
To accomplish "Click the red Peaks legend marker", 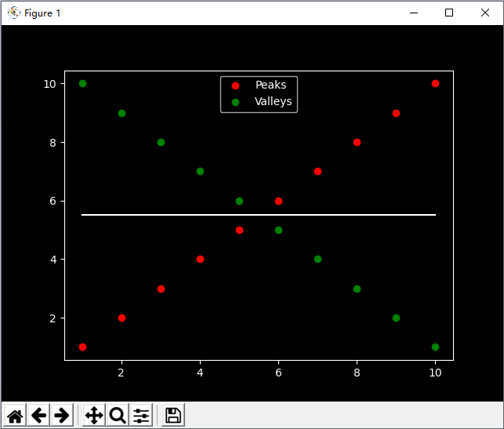I will click(235, 85).
